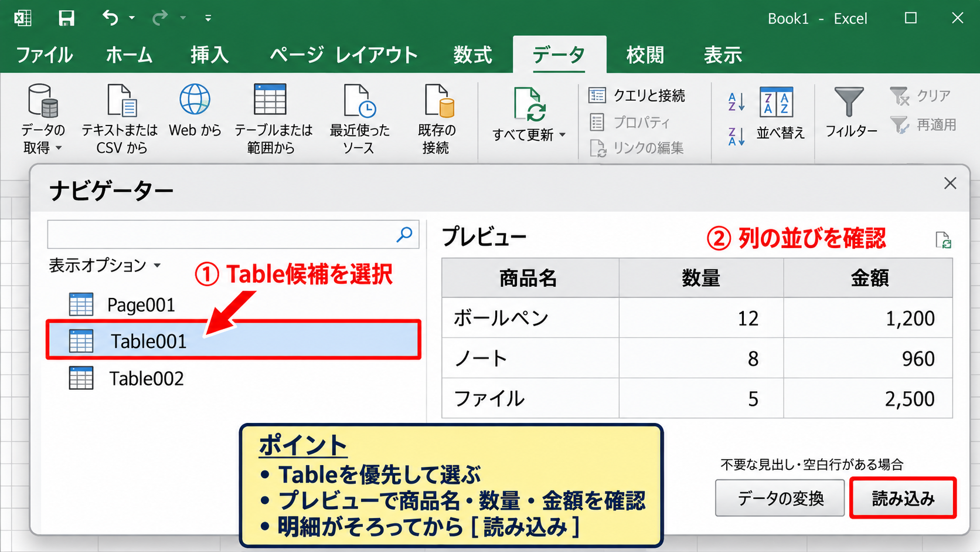The height and width of the screenshot is (552, 980).
Task: Sort ascending with A-Z icon
Action: pos(736,102)
